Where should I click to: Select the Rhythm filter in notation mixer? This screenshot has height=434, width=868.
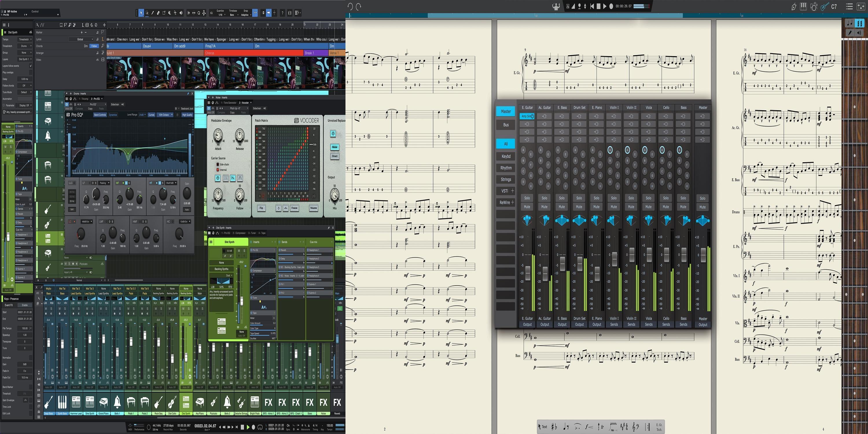click(506, 168)
